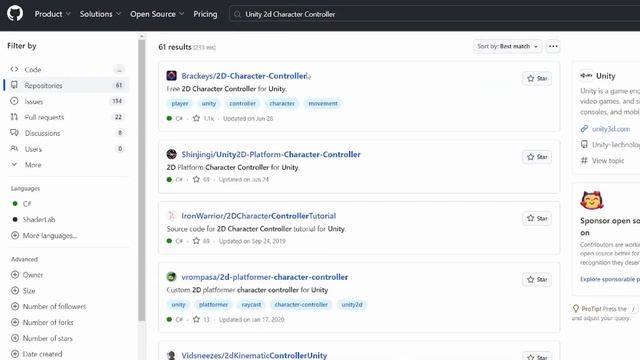This screenshot has height=360, width=640.
Task: Open the GitHub homepage logo
Action: point(15,13)
